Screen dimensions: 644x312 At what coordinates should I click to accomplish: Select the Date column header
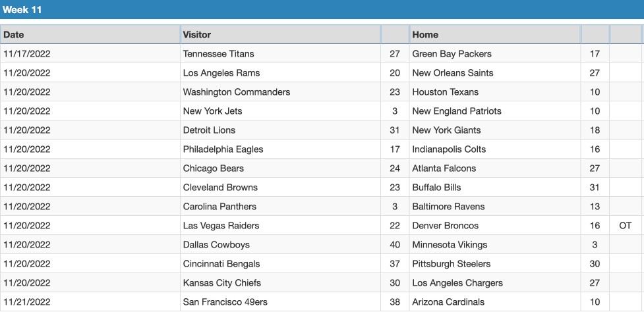pos(90,34)
